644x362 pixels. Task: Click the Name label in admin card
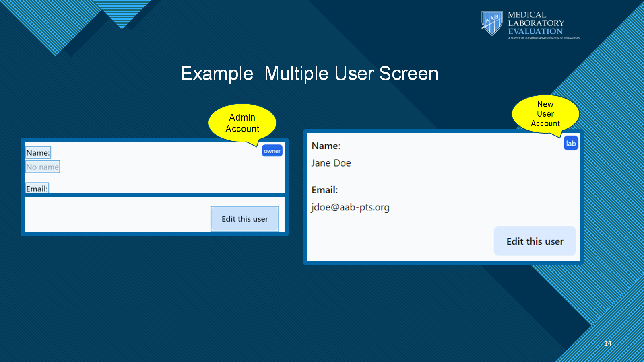point(38,153)
